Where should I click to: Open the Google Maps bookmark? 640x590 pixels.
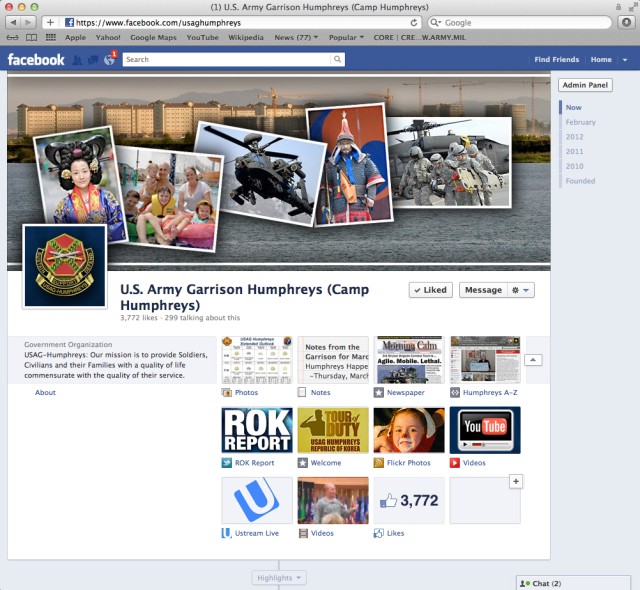[153, 38]
